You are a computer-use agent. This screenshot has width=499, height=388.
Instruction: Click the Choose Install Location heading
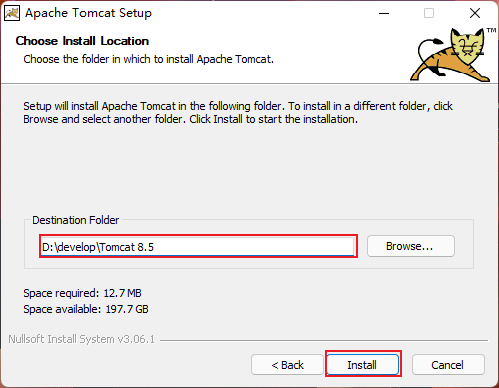(x=82, y=41)
